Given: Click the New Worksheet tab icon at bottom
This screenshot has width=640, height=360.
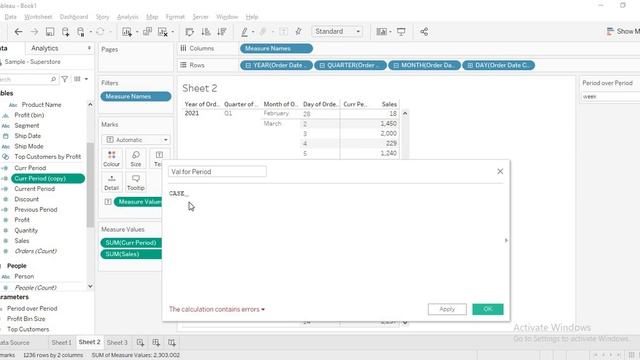Looking at the screenshot, I should pyautogui.click(x=140, y=342).
